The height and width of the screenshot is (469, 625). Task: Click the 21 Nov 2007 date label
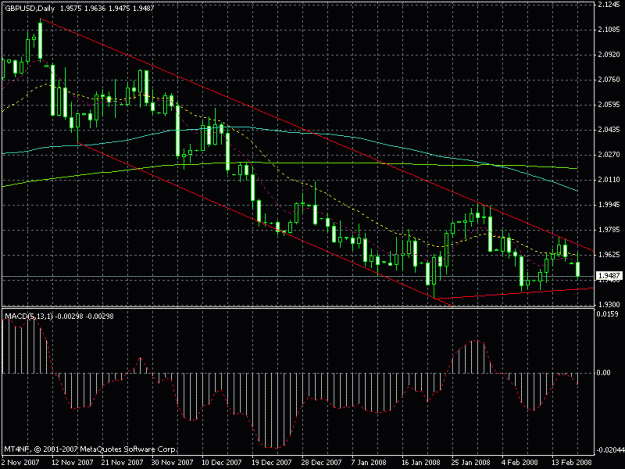tap(122, 463)
